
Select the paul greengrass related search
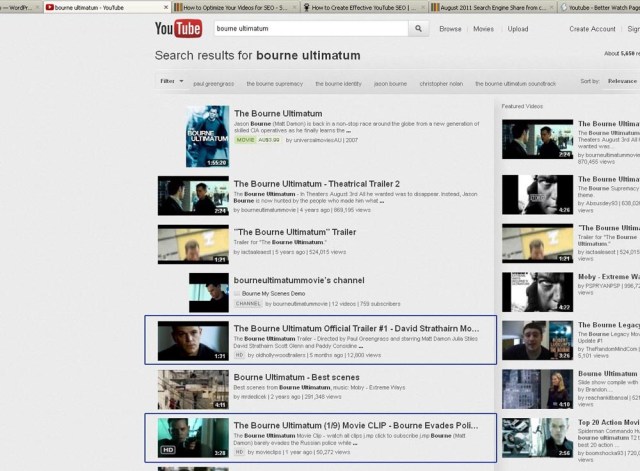click(213, 84)
